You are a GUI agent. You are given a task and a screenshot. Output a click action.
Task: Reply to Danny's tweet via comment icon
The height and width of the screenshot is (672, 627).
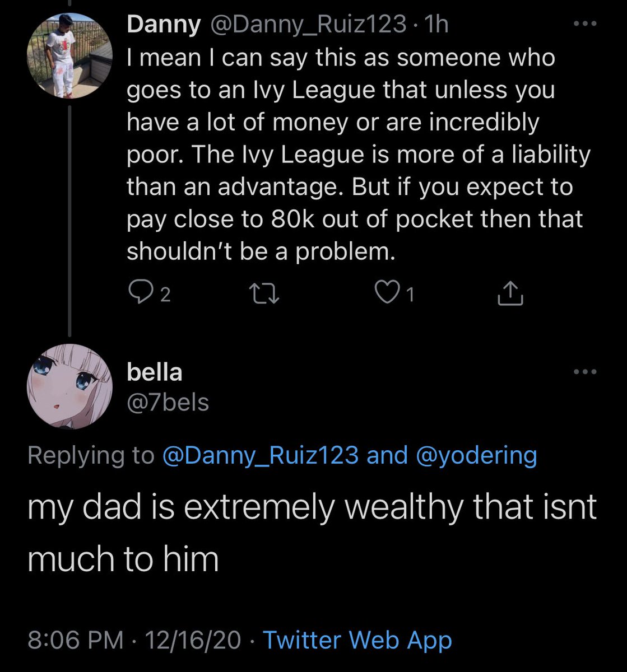click(x=138, y=293)
